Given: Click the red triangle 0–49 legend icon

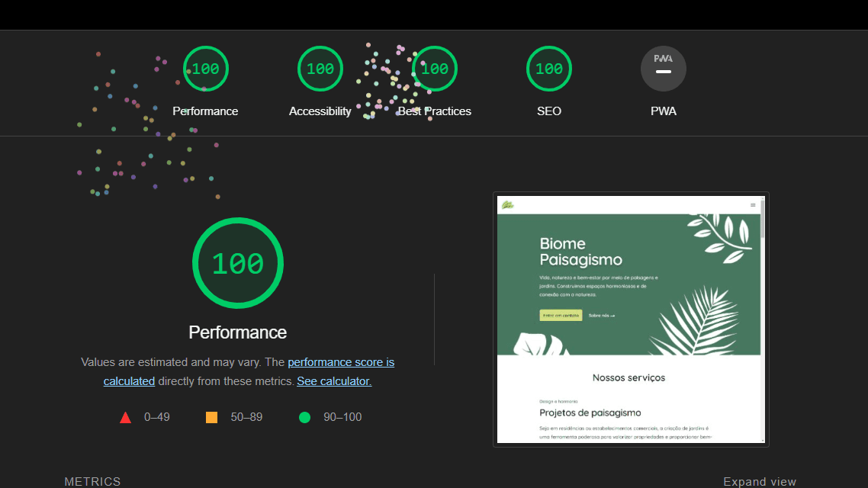Looking at the screenshot, I should click(x=125, y=417).
